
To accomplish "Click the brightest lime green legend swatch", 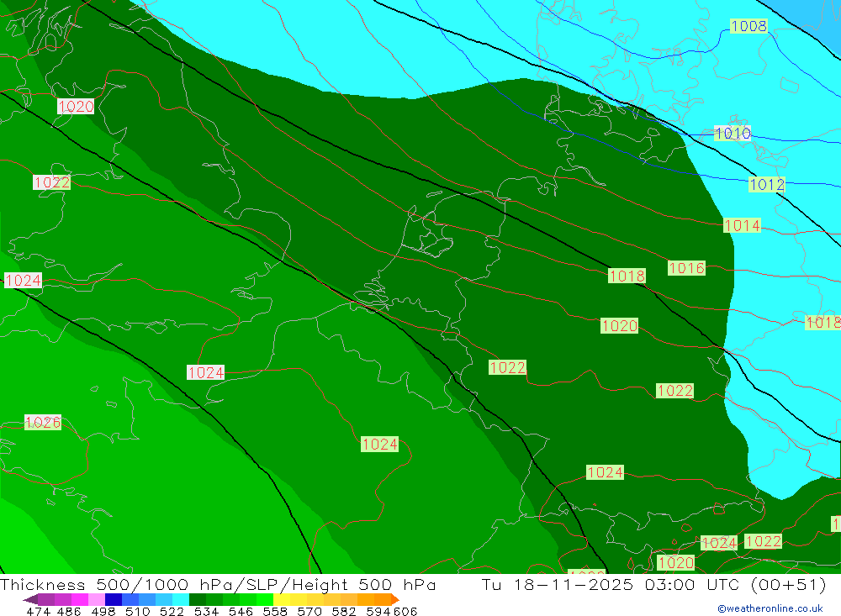I will (265, 599).
